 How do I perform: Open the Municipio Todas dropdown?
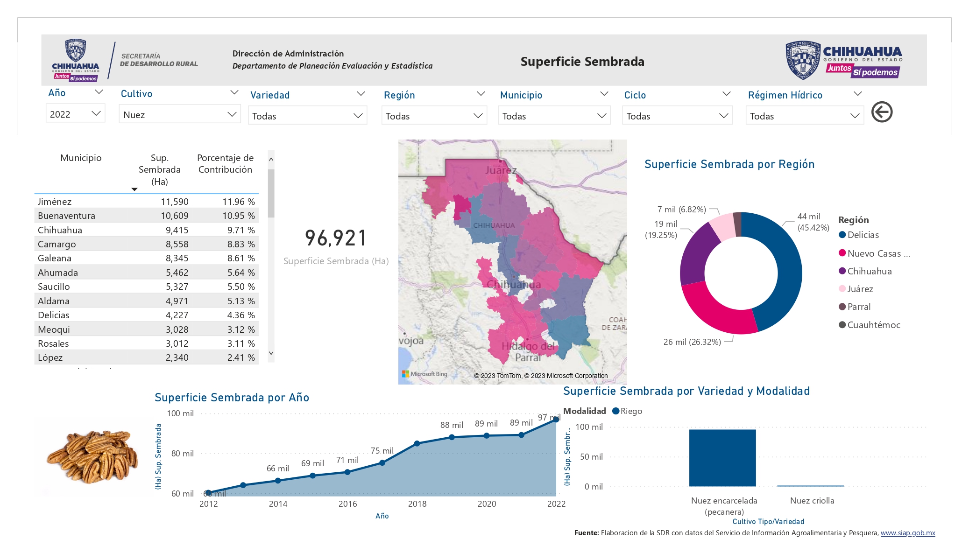[x=554, y=116]
